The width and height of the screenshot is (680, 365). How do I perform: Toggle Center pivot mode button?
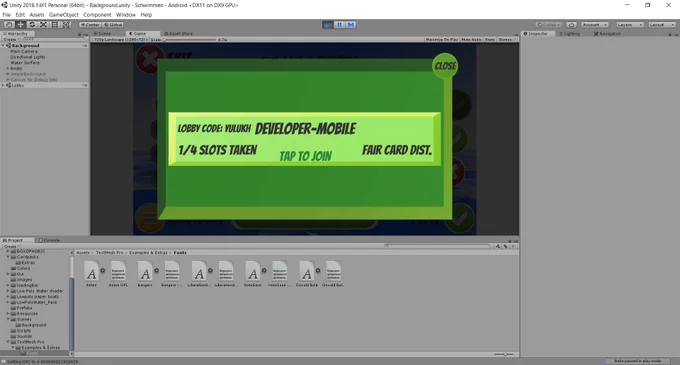pos(90,25)
